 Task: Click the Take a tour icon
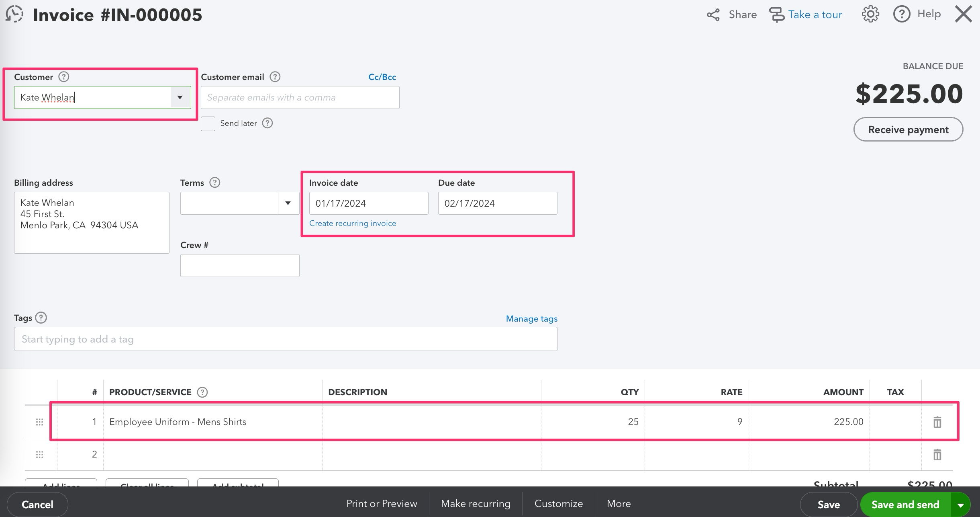778,14
